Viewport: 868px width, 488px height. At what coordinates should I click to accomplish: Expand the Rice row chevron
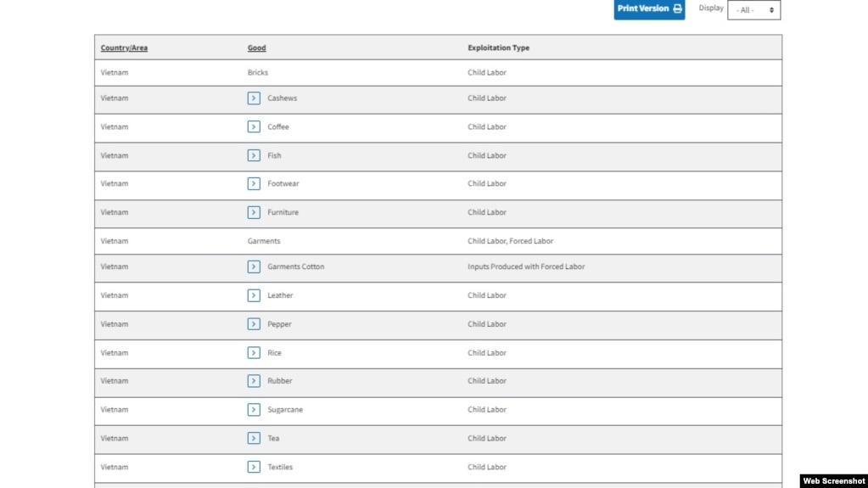coord(254,353)
